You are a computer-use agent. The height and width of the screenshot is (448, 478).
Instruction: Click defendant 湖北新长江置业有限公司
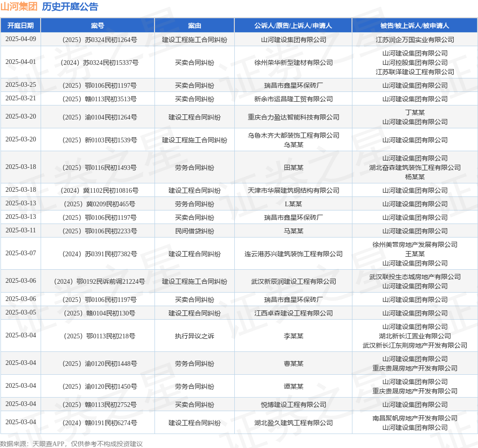coord(415,336)
